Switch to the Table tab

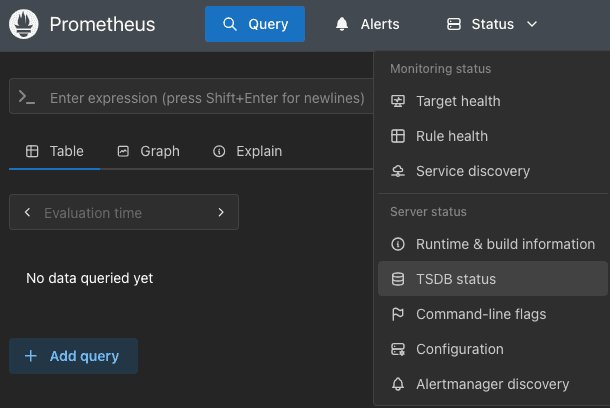coord(54,151)
